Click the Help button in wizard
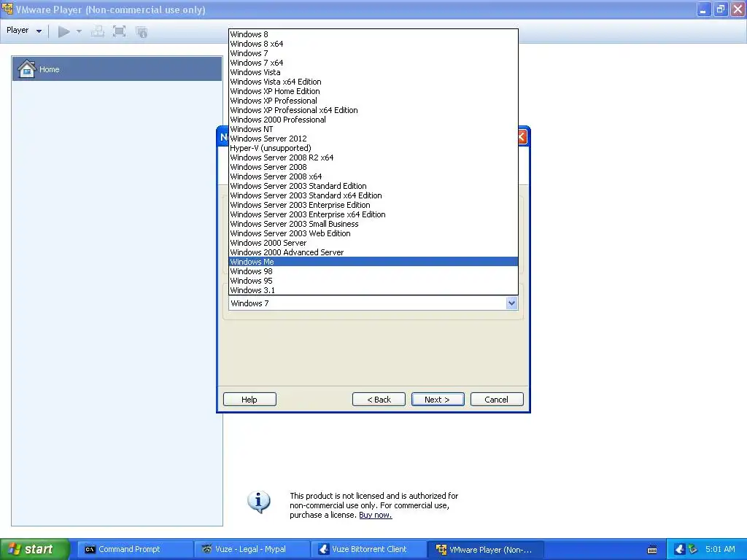This screenshot has width=747, height=560. pos(249,400)
